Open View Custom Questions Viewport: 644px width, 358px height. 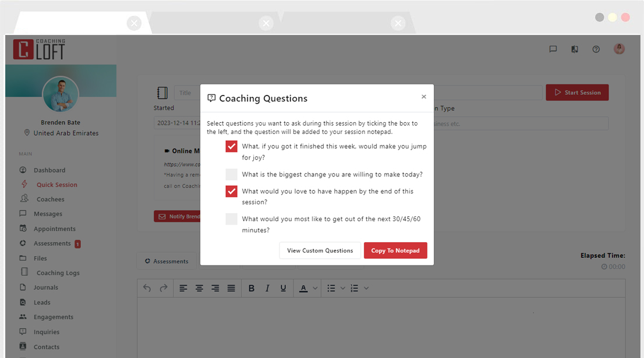pos(320,250)
